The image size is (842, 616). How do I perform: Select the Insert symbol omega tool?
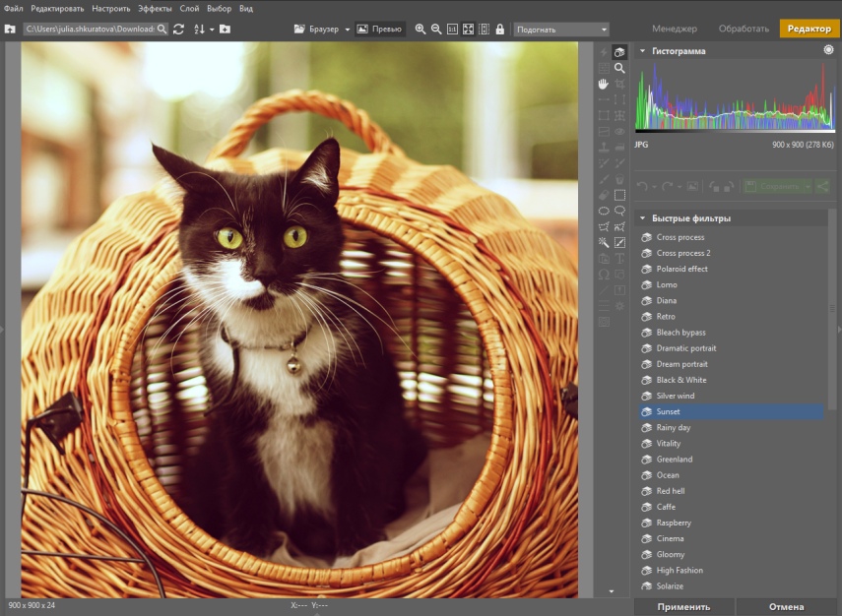[604, 275]
